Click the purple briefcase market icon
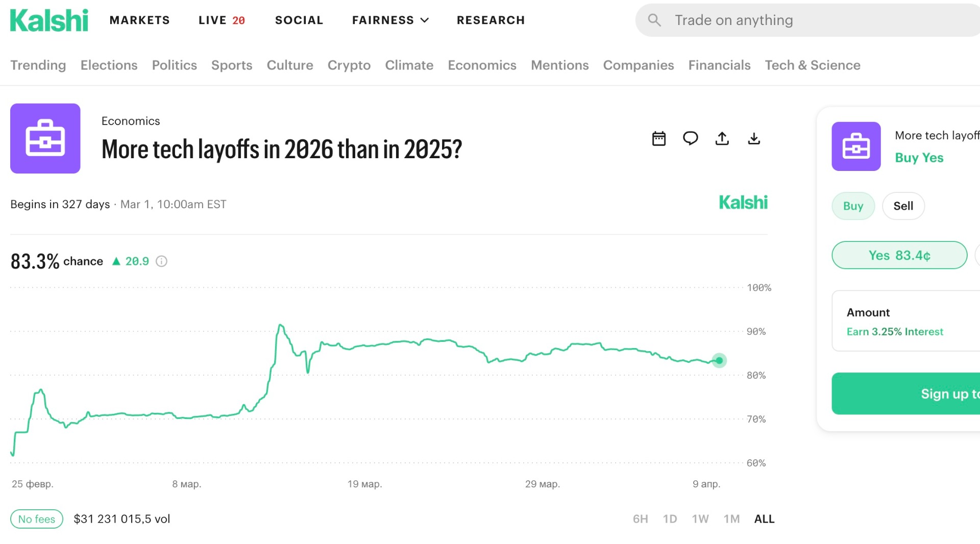 45,138
